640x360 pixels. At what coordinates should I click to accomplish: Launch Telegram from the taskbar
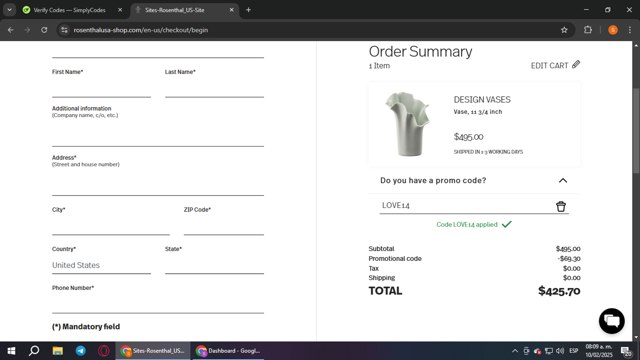pos(81,351)
